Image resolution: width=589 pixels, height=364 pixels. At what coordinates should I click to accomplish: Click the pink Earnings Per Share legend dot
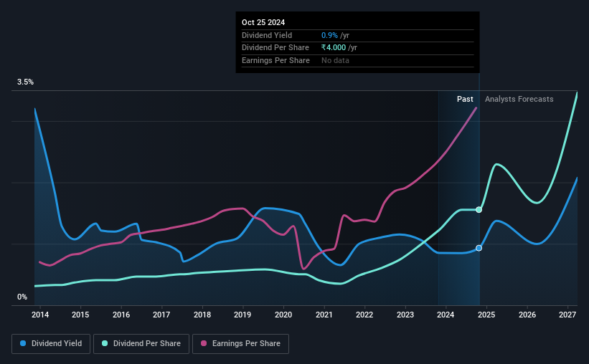204,343
